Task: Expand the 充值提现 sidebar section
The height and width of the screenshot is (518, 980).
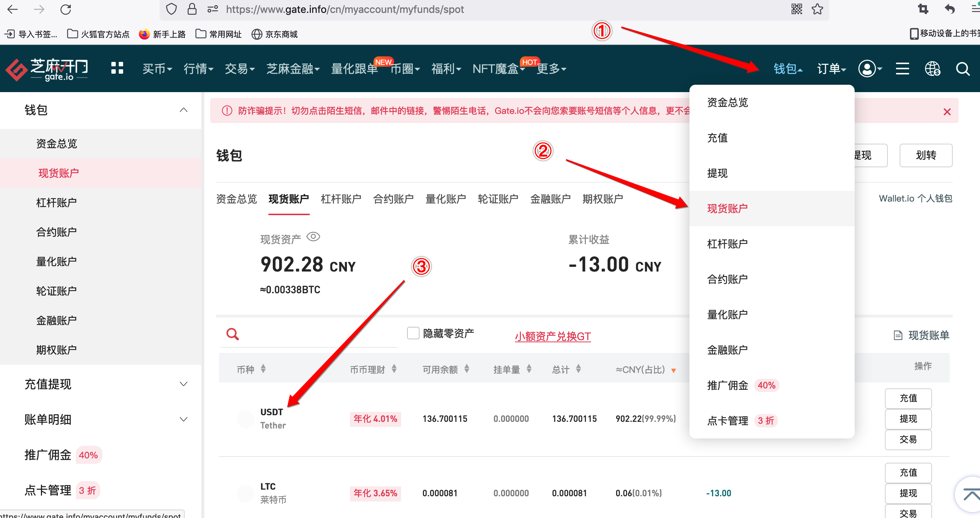Action: [183, 384]
